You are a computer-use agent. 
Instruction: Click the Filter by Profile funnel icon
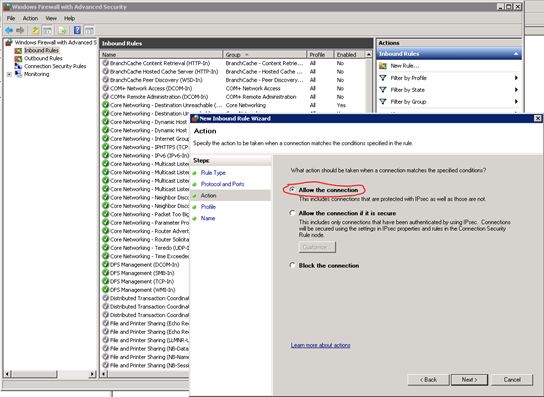[x=383, y=78]
